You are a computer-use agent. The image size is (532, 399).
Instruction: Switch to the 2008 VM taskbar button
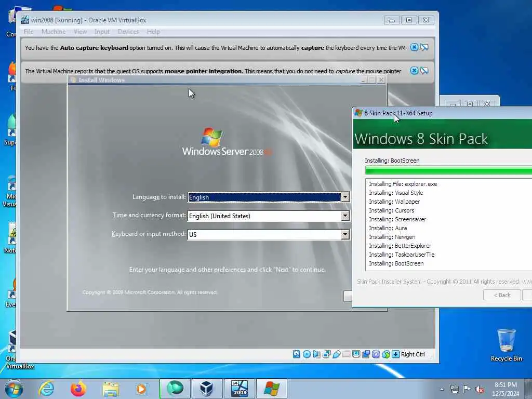[x=239, y=389]
